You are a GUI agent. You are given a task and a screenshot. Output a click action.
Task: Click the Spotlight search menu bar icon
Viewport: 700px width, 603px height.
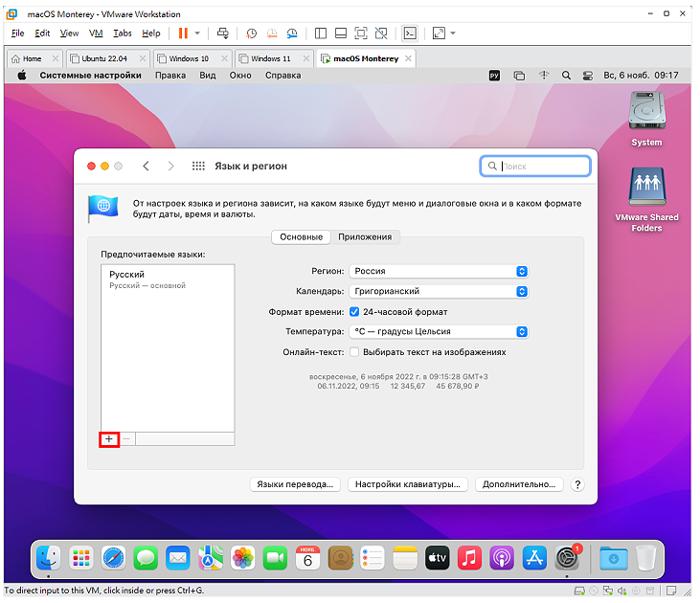[566, 76]
